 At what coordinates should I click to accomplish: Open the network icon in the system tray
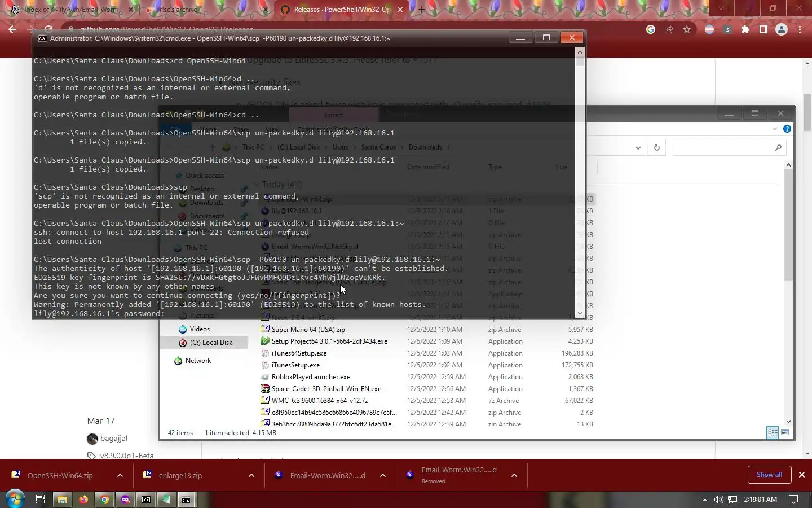tap(732, 500)
